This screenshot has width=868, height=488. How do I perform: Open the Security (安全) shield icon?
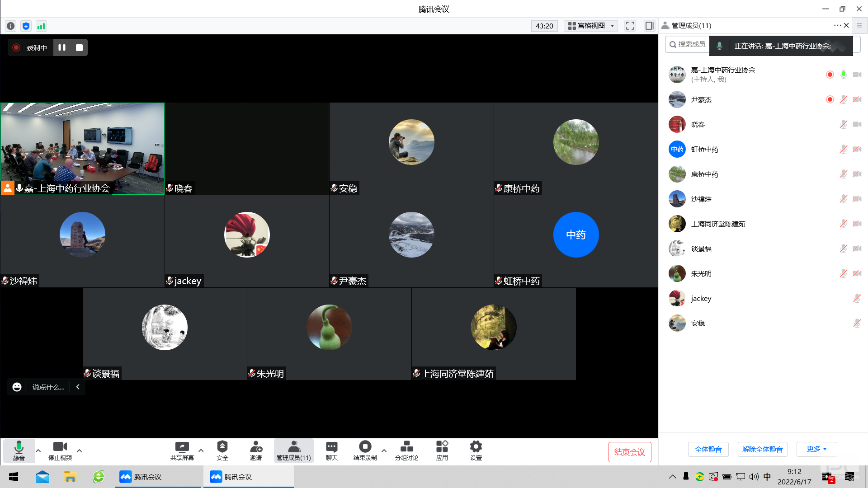[222, 450]
